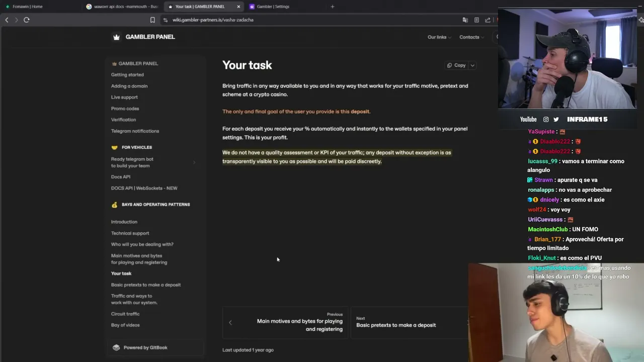The image size is (644, 362).
Task: Open 'Bay of videos' sidebar page
Action: (x=125, y=325)
